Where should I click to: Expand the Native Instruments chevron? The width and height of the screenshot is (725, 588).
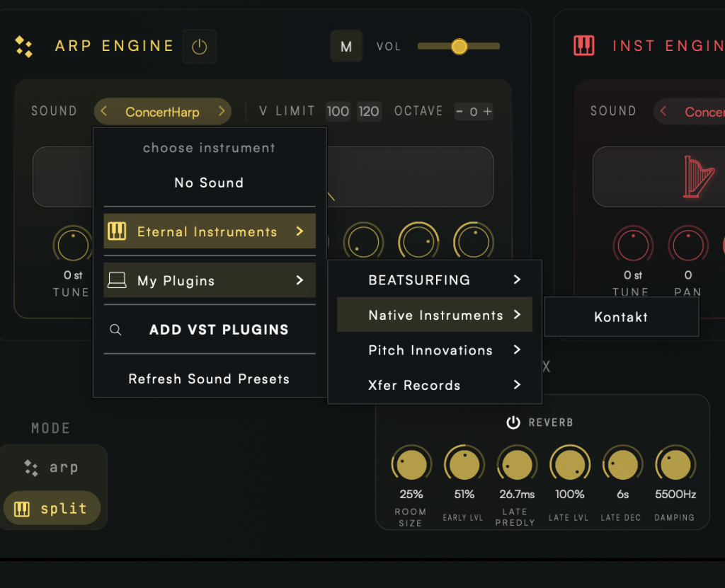tap(517, 315)
